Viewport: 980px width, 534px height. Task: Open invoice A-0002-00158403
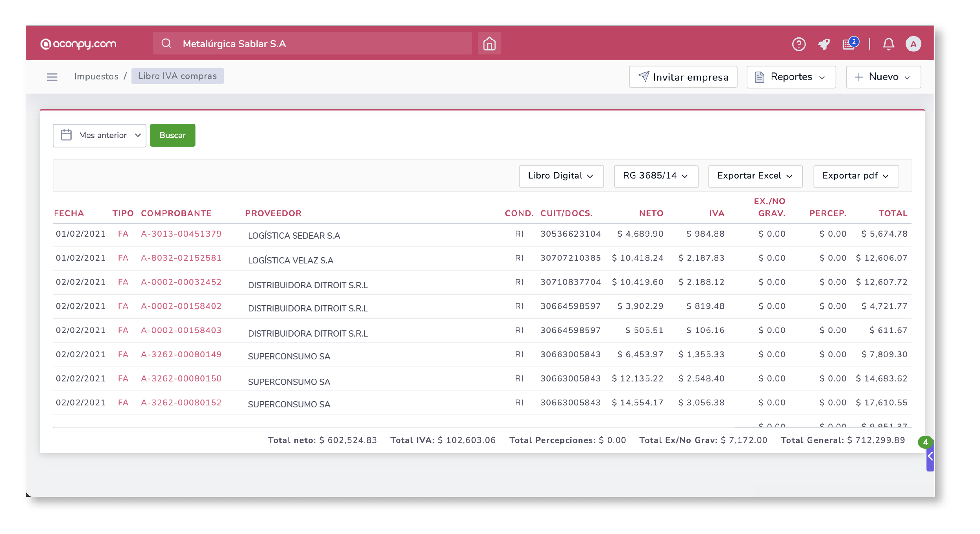tap(181, 330)
